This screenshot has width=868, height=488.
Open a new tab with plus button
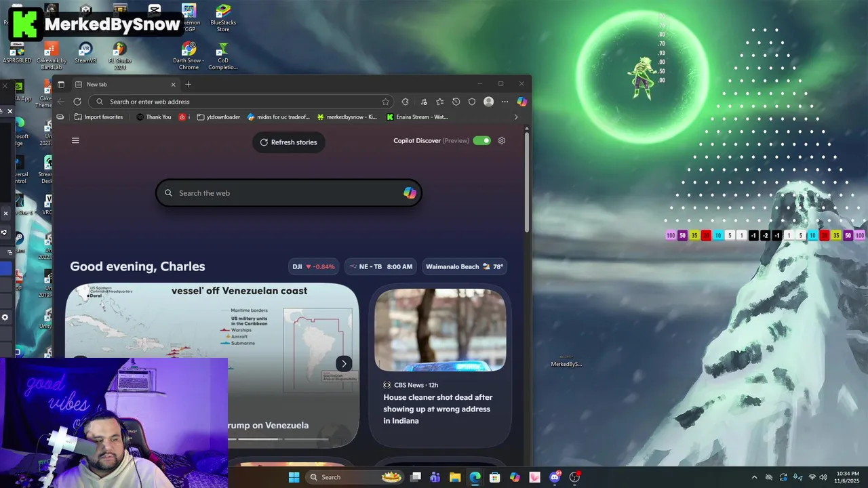[x=189, y=84]
